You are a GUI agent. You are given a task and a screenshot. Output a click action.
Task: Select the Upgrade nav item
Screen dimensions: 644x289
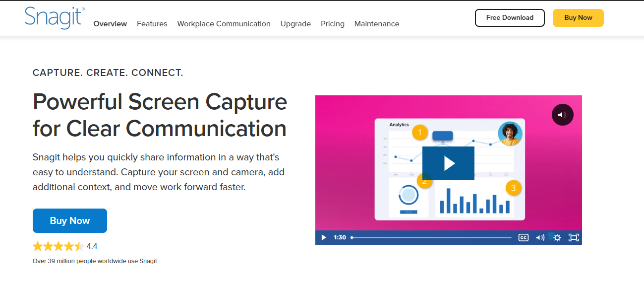pos(295,24)
